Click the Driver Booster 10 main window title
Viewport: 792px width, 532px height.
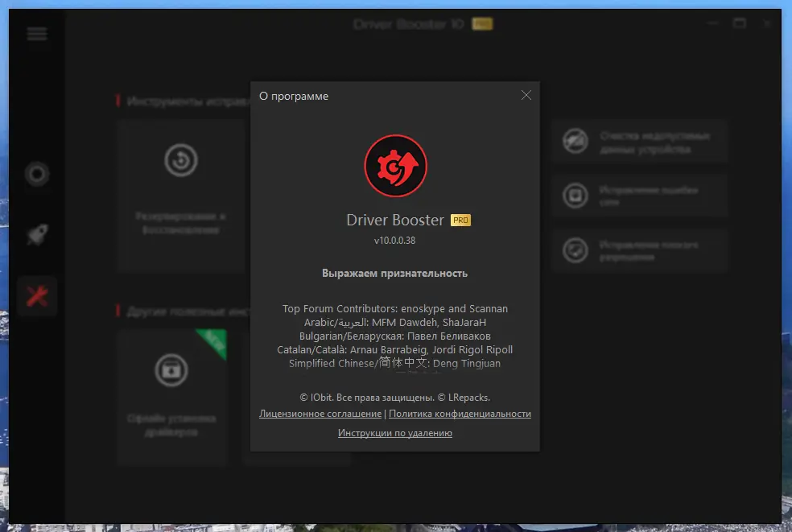coord(409,24)
